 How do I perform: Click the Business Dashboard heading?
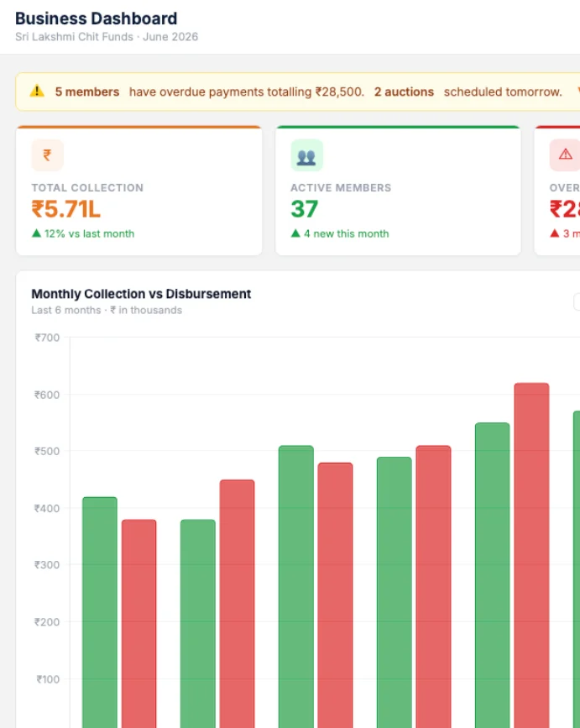pyautogui.click(x=96, y=18)
